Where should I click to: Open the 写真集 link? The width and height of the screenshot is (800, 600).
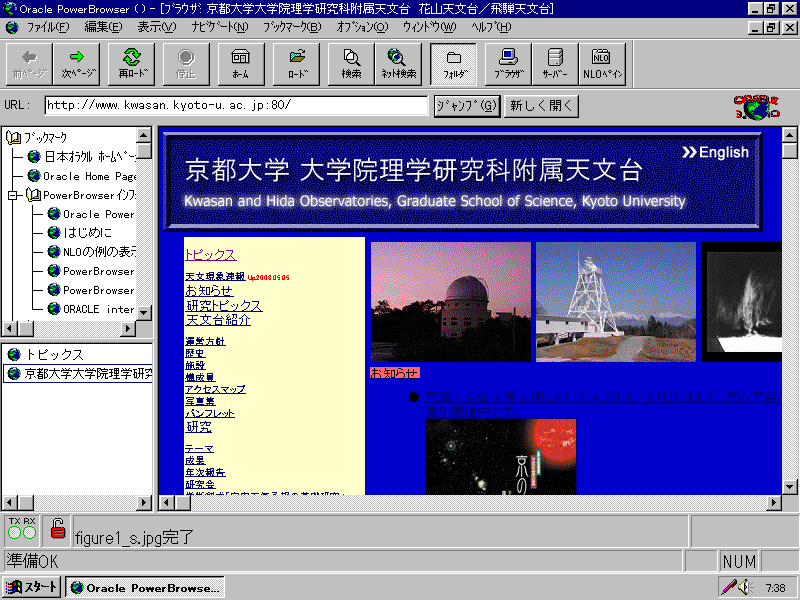pyautogui.click(x=200, y=402)
